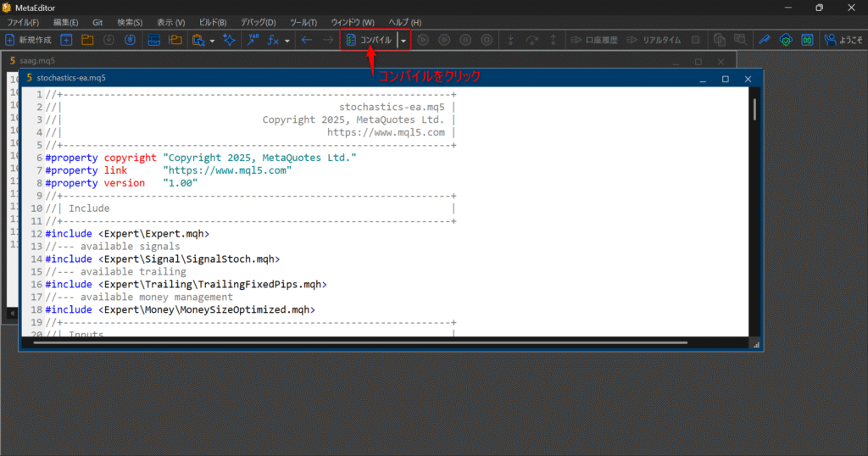Expand the コンパイル dropdown arrow

[x=403, y=41]
